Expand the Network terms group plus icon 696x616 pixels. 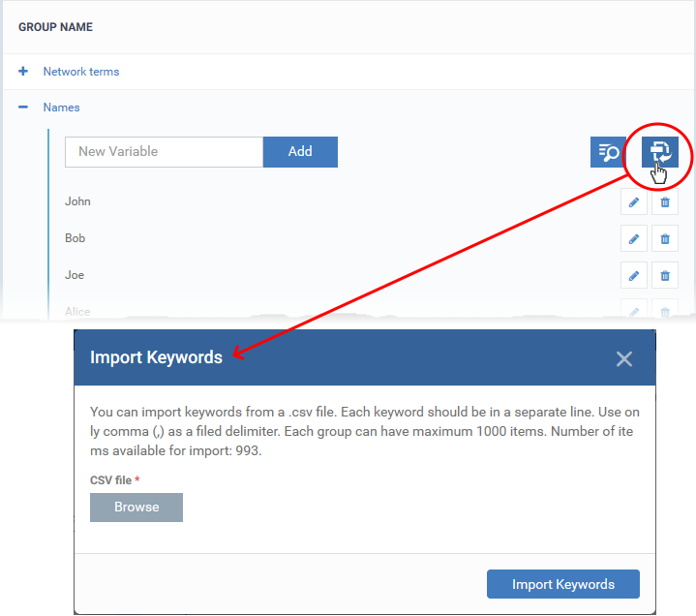tap(23, 71)
